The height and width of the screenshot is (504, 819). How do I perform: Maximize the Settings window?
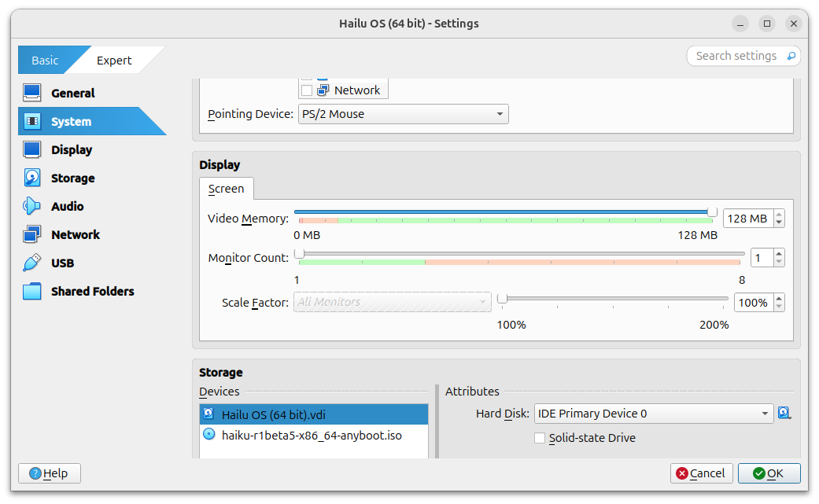click(767, 24)
